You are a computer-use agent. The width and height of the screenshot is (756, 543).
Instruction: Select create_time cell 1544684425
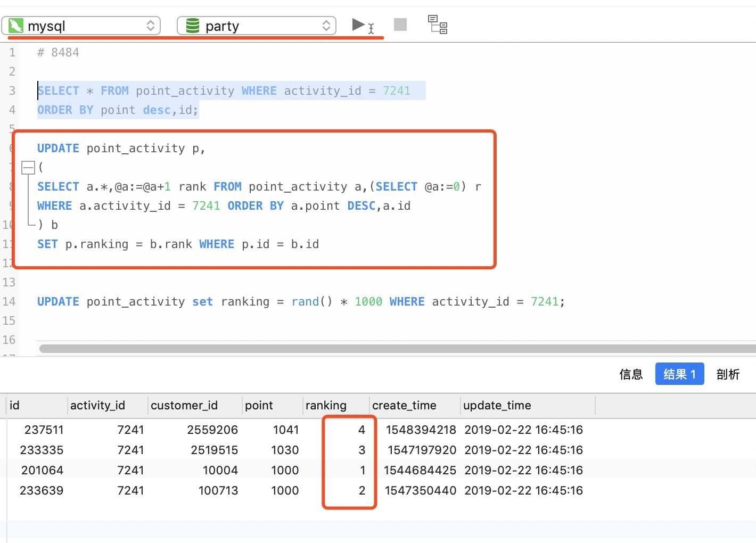tap(420, 470)
